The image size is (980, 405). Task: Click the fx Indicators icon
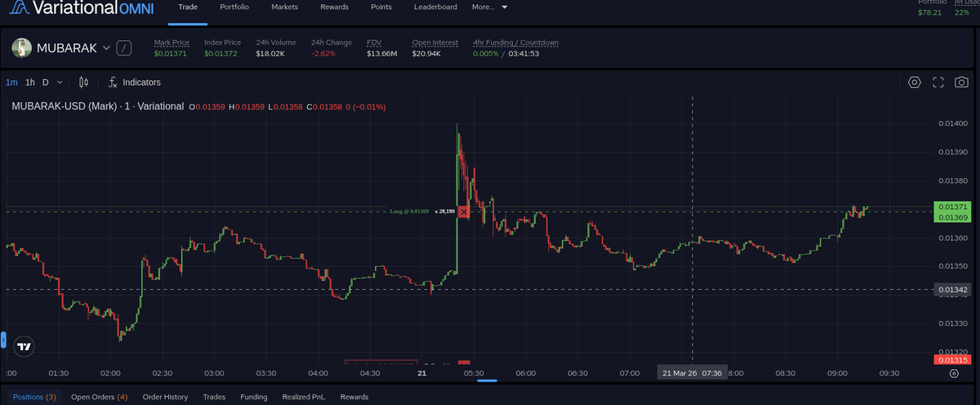pyautogui.click(x=113, y=82)
